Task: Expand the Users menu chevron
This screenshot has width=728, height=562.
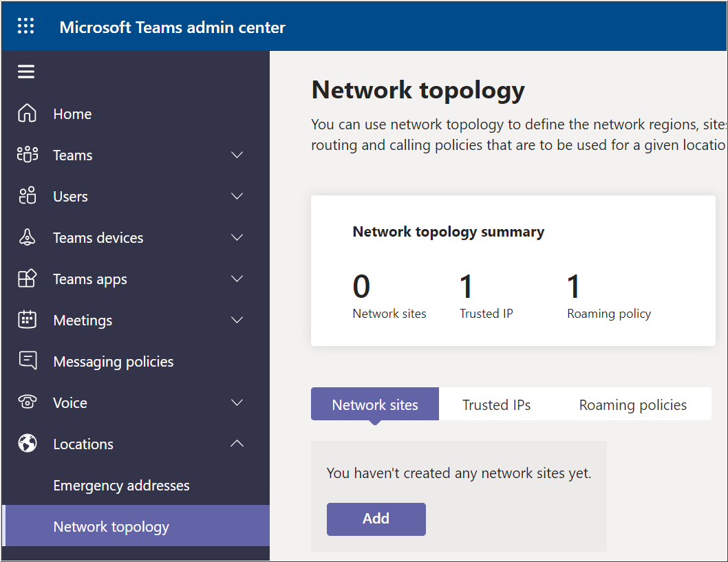Action: pos(237,196)
